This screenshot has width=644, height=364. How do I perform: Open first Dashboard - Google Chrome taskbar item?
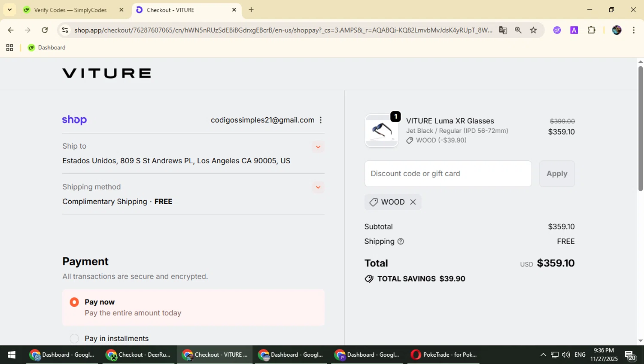click(62, 355)
